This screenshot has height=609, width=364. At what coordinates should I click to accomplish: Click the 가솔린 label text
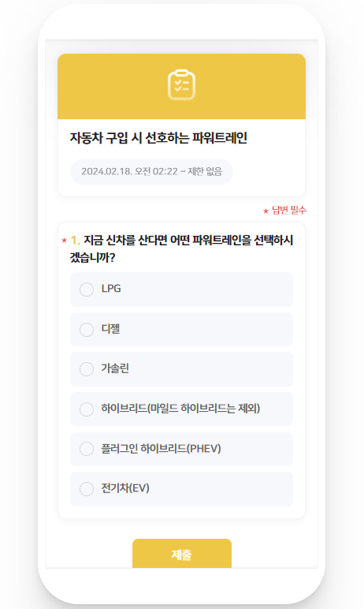(x=115, y=368)
